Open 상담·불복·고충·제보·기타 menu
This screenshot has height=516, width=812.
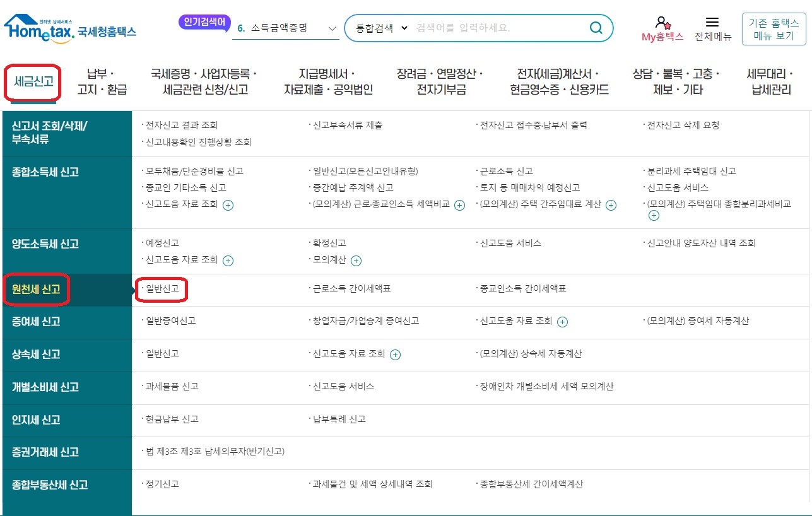point(676,81)
